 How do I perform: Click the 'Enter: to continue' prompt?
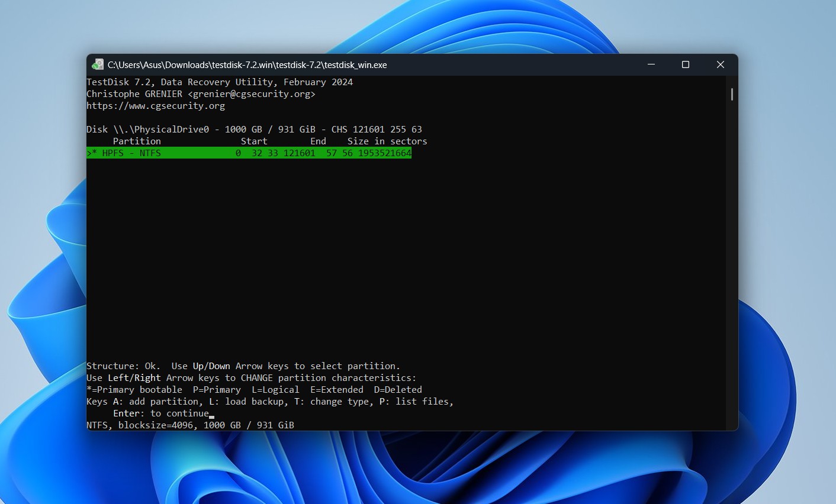(161, 413)
